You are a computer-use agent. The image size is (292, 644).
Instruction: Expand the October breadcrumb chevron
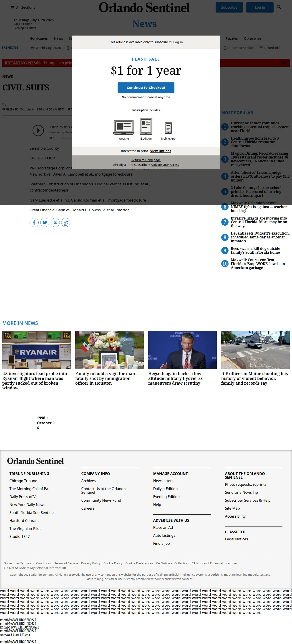point(54,423)
